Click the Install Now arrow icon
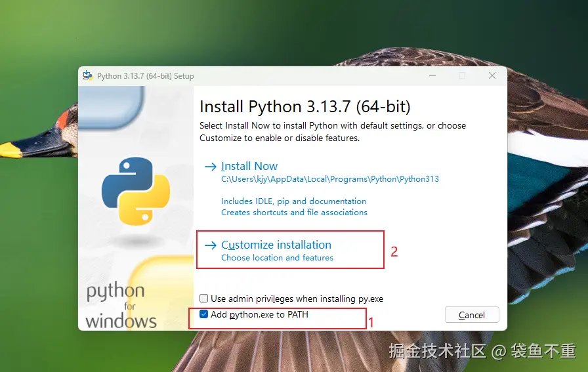 click(x=211, y=167)
